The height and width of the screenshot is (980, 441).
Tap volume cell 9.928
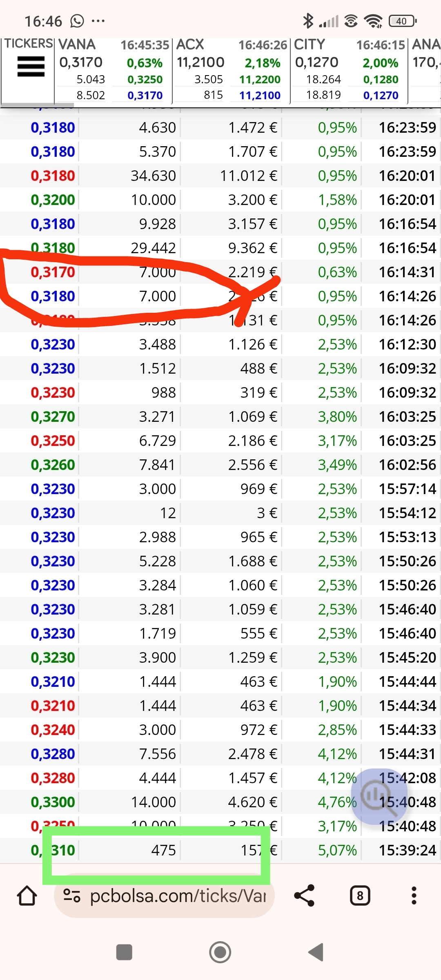157,224
